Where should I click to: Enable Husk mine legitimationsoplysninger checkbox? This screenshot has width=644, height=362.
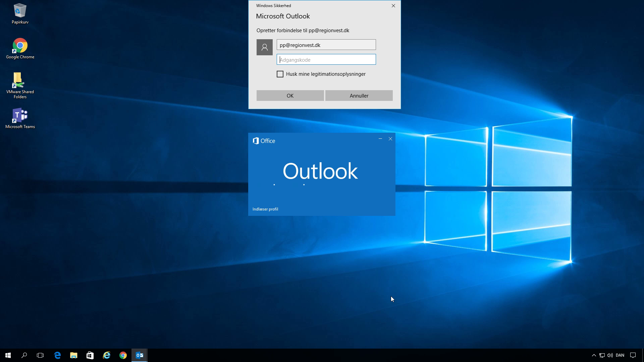click(x=280, y=74)
